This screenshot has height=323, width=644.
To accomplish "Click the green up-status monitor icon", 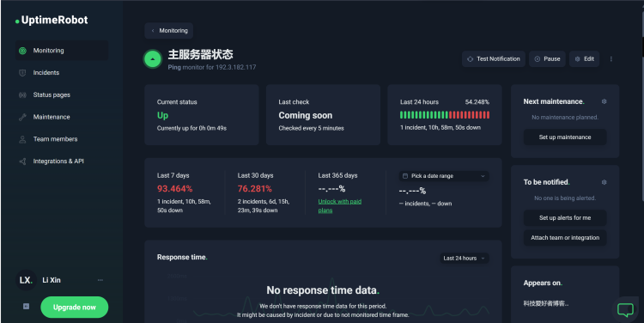I will pyautogui.click(x=152, y=59).
